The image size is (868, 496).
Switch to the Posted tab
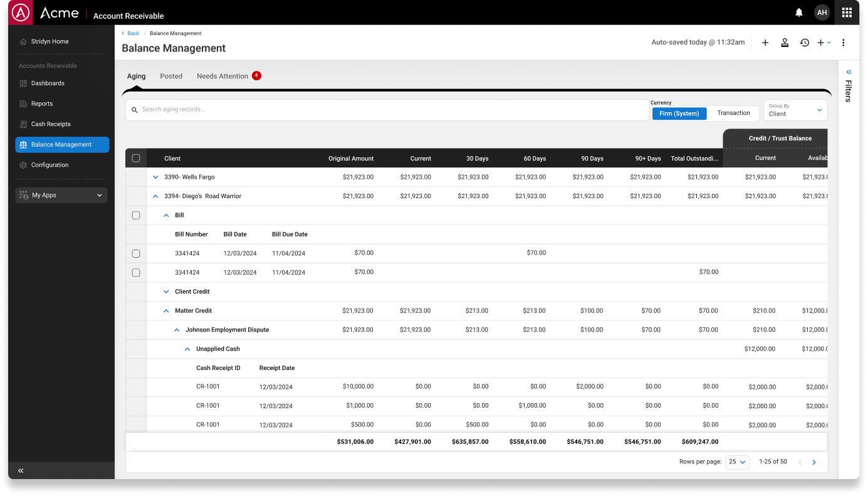click(x=171, y=77)
